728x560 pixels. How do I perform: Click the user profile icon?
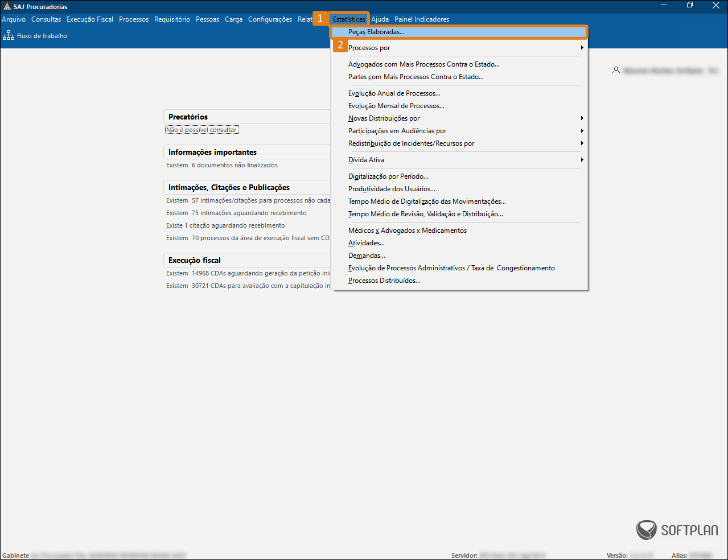click(616, 70)
